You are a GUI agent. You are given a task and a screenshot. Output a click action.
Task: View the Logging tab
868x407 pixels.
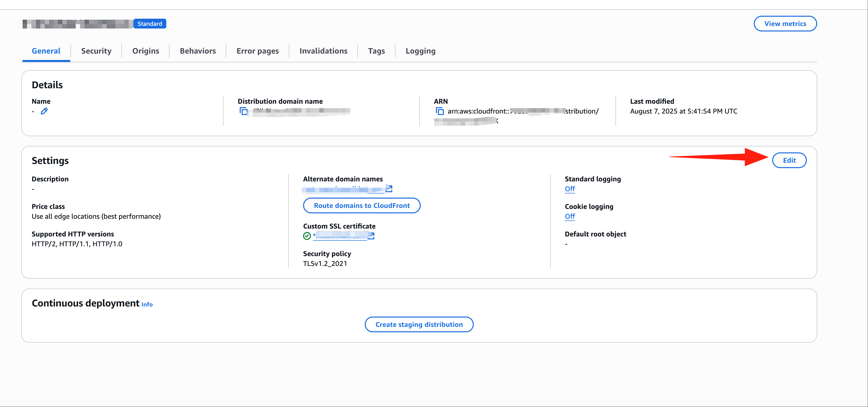[x=420, y=51]
